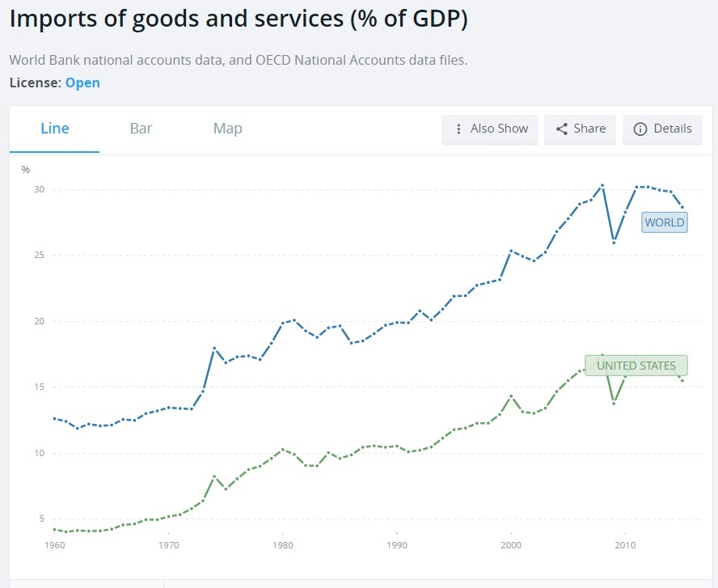
Task: Click the dip on the UNITED STATES line near 2009
Action: [614, 403]
